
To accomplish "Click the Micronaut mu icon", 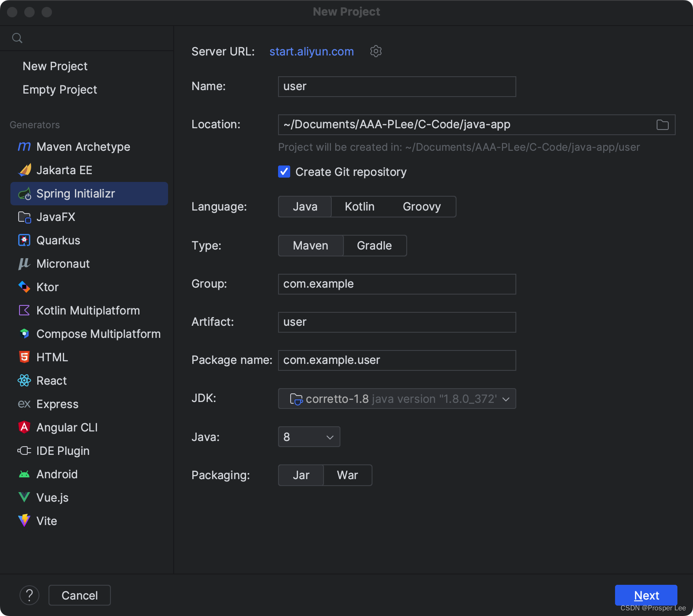I will (x=24, y=264).
